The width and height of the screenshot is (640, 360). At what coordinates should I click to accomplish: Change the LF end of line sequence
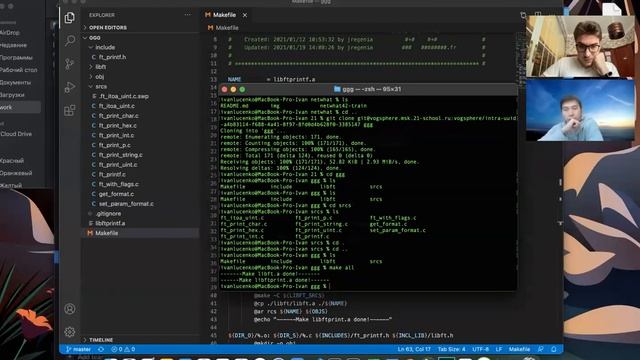click(x=498, y=349)
